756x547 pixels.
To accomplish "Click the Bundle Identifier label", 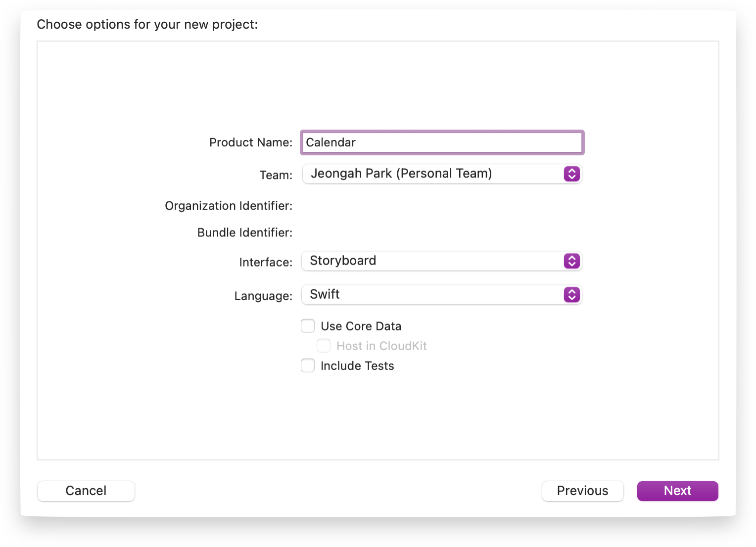I will point(245,232).
